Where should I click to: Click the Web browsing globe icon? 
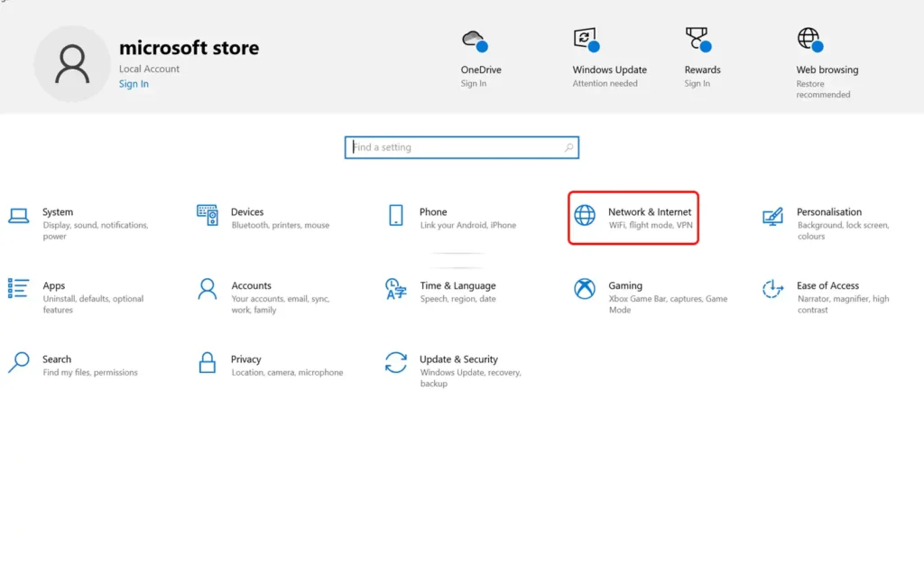tap(810, 40)
